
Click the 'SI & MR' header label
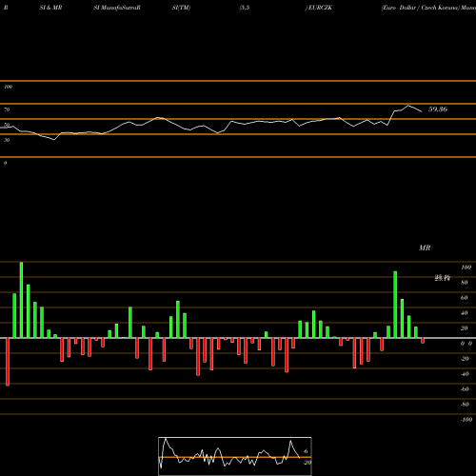pos(50,8)
